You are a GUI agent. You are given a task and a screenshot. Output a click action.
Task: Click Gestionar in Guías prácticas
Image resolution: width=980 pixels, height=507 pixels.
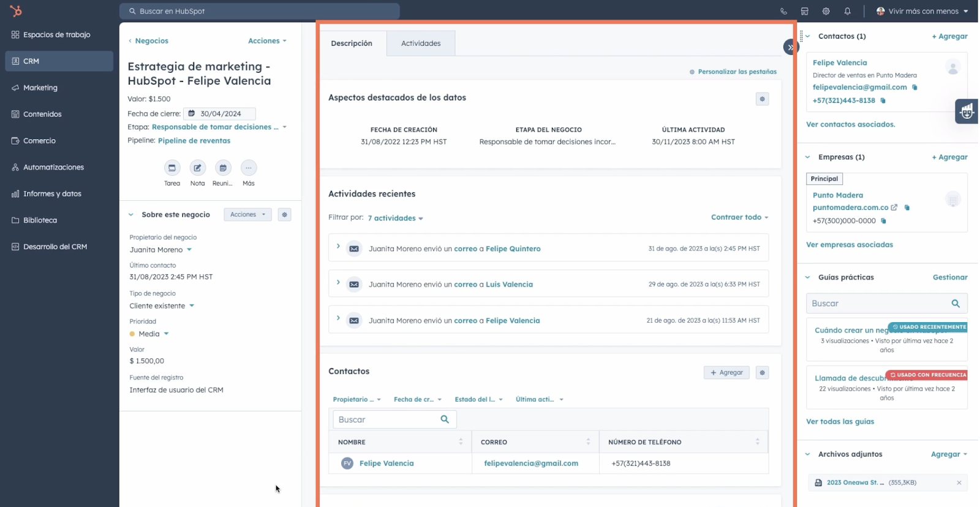coord(950,277)
